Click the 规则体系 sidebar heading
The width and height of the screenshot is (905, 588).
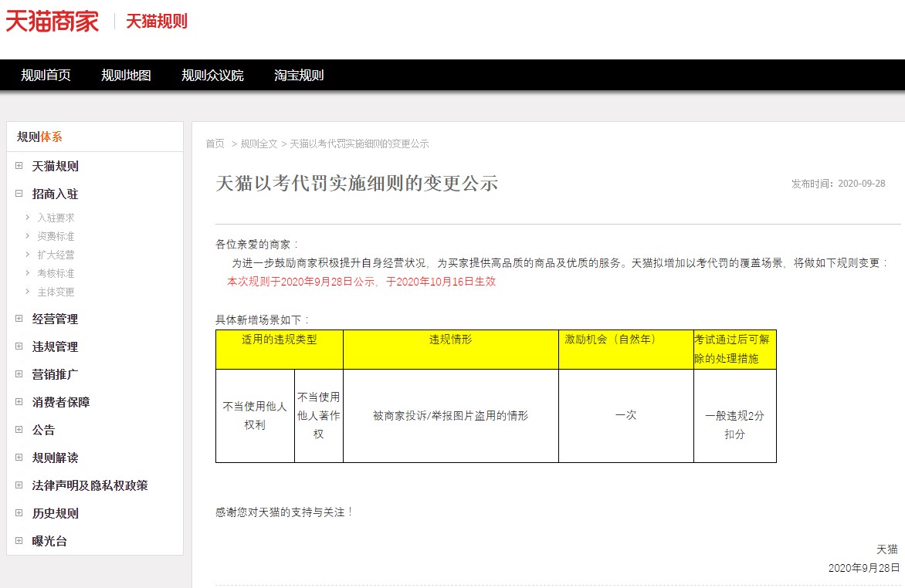click(39, 137)
